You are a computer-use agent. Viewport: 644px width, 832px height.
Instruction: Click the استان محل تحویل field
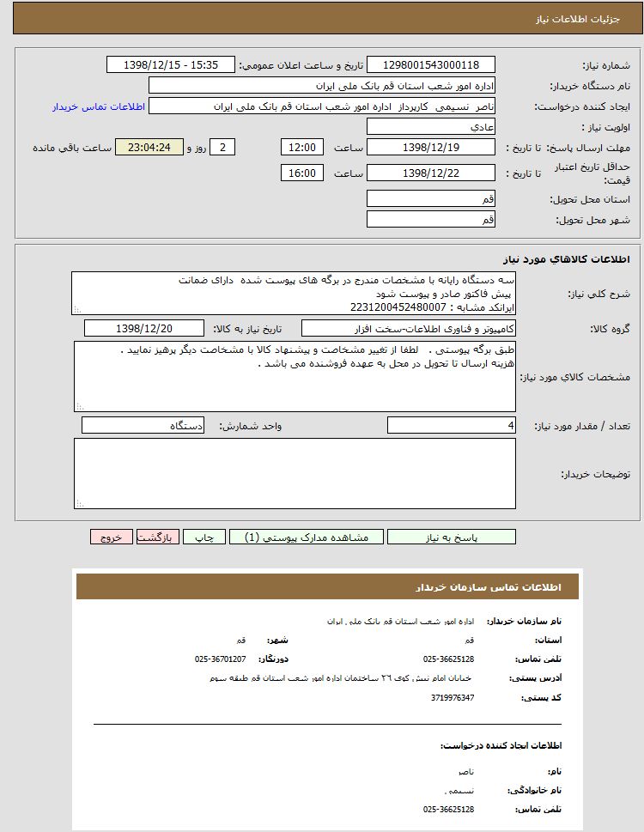[430, 199]
